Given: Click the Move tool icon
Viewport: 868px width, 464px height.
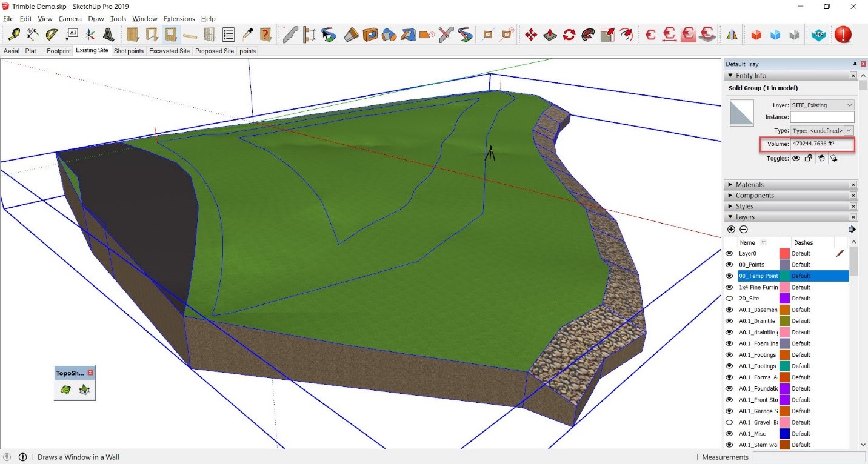Looking at the screenshot, I should click(531, 35).
